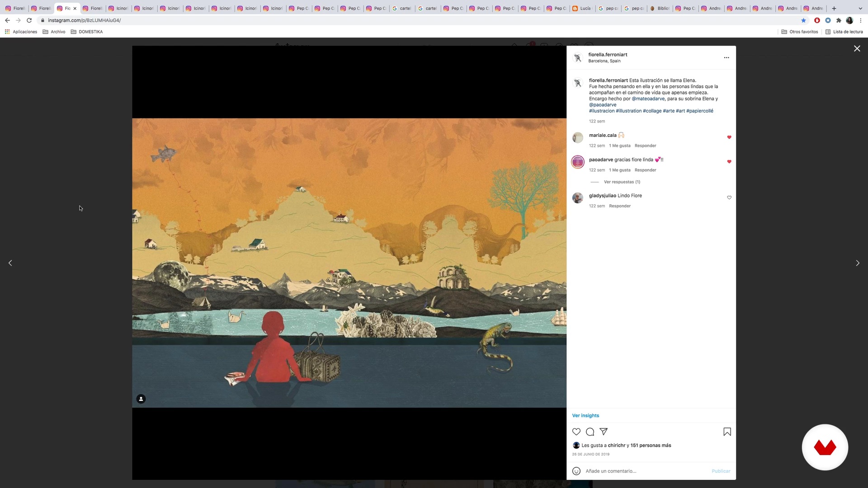This screenshot has width=868, height=488.
Task: Open DOMESTIKA bookmarks folder
Action: tap(87, 32)
